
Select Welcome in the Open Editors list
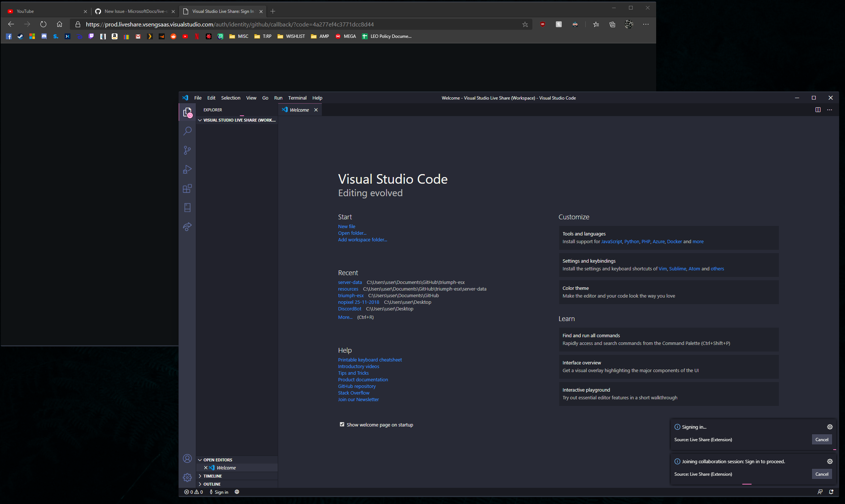click(x=237, y=468)
